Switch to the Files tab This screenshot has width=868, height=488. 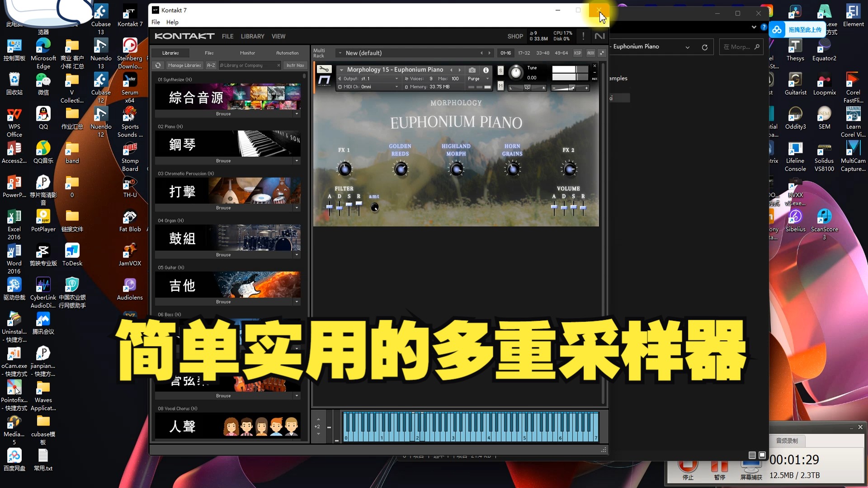[209, 53]
